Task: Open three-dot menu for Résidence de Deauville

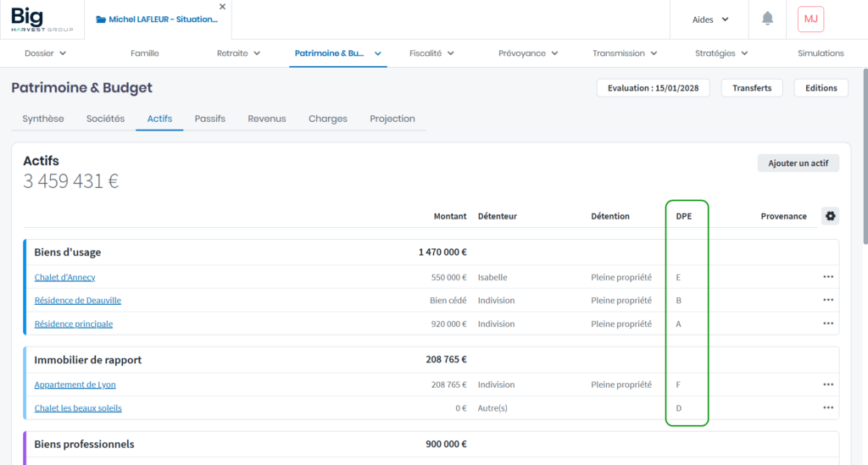Action: coord(827,300)
